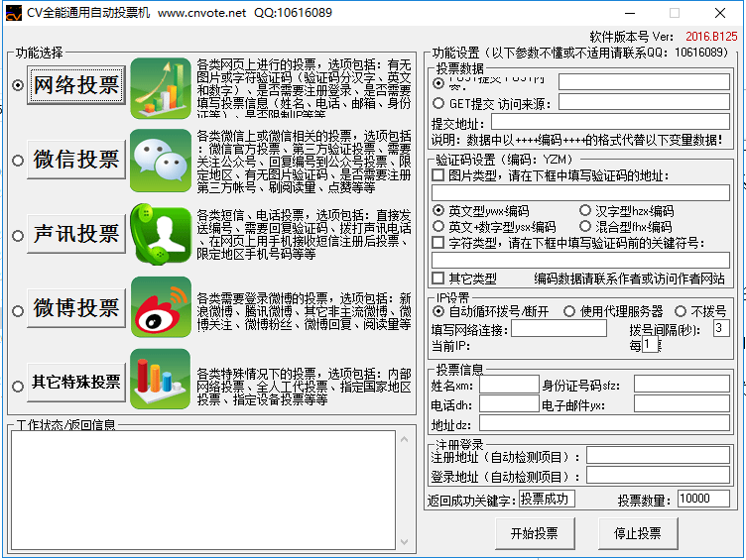Click the 编码数据请联系作者或访问作者网站 text
The width and height of the screenshot is (746, 560).
point(629,279)
